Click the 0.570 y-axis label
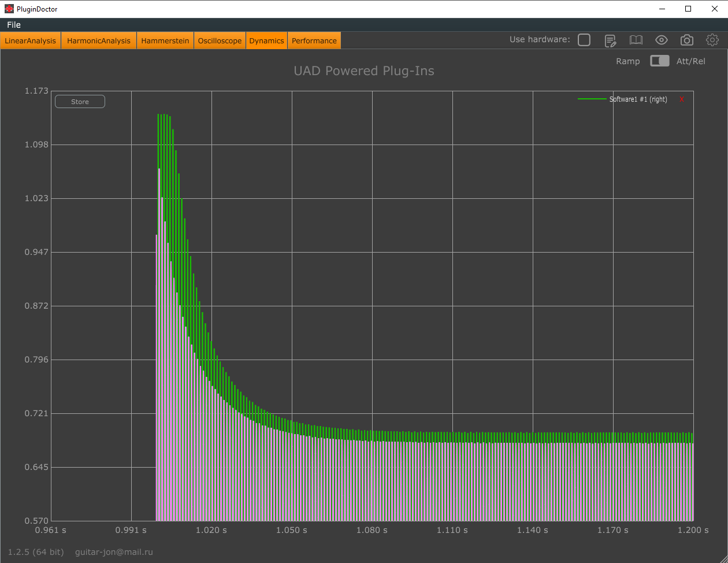 point(36,521)
